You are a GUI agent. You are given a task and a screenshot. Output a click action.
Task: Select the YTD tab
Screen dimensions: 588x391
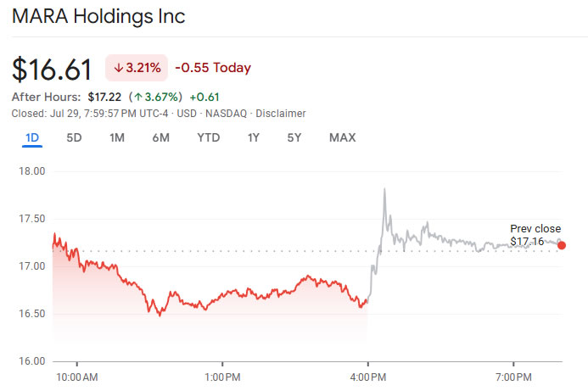click(x=209, y=137)
